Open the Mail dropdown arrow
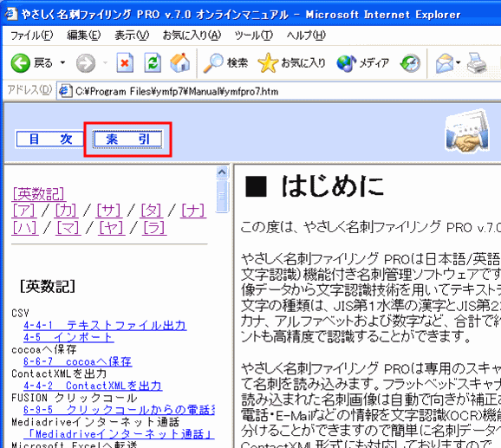 [459, 62]
